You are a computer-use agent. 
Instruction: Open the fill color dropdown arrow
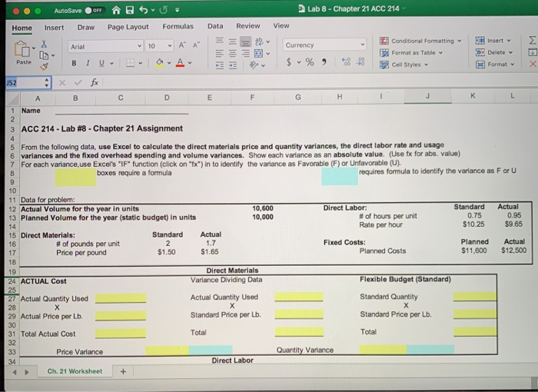coord(169,63)
